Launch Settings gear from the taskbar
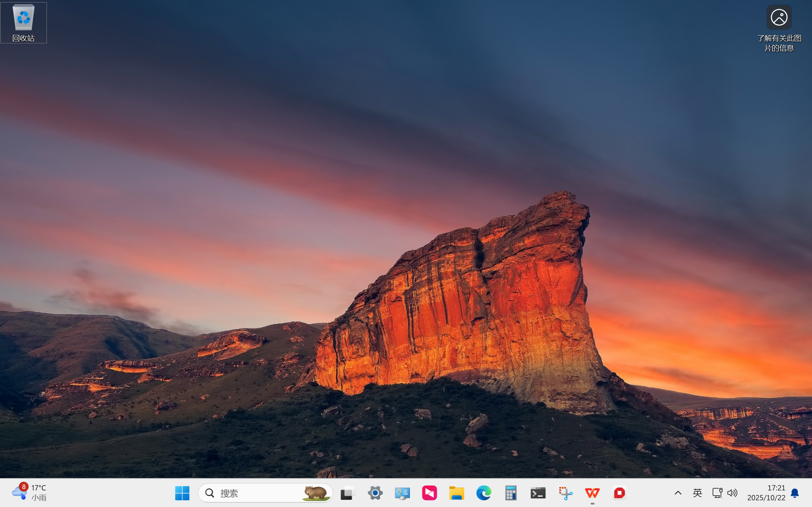This screenshot has height=507, width=812. 375,493
